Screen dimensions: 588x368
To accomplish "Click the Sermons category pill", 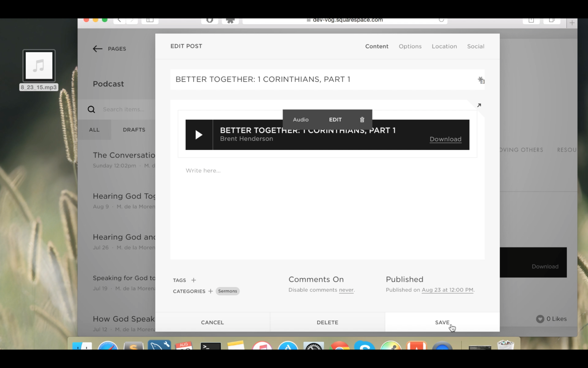I will 227,291.
